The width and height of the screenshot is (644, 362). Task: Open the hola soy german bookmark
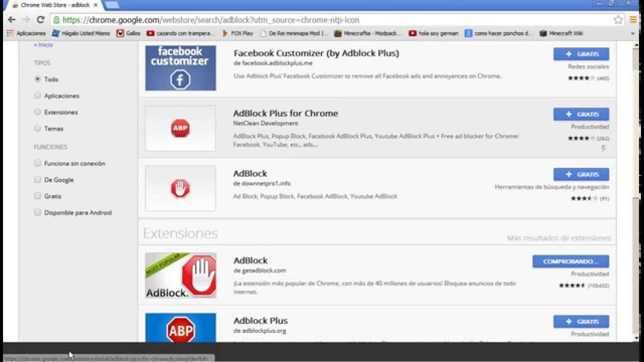click(434, 33)
